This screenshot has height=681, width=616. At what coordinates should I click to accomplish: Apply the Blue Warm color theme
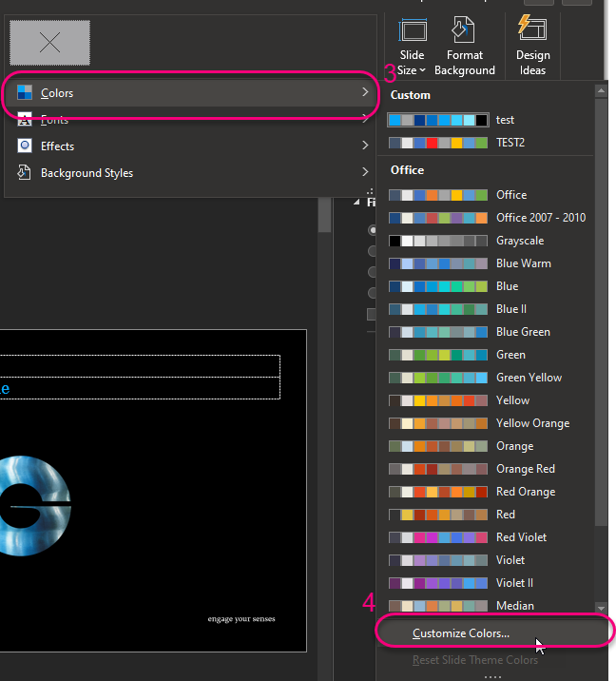point(486,263)
